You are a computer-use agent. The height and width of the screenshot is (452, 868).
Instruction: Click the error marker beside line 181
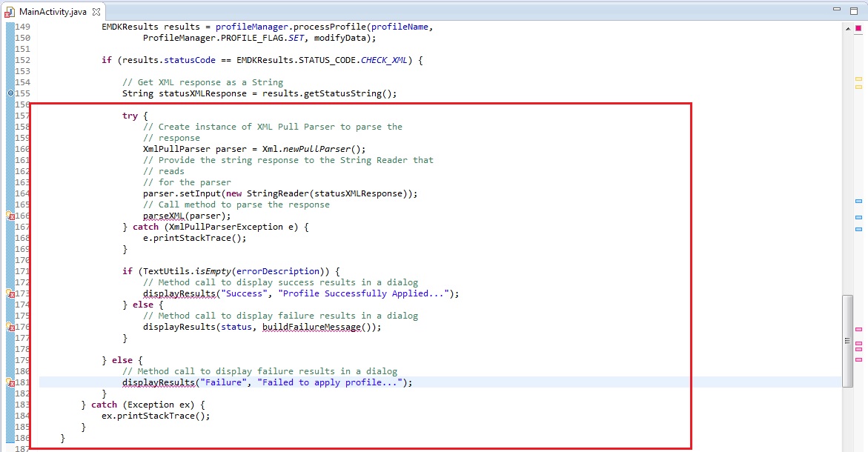(10, 383)
